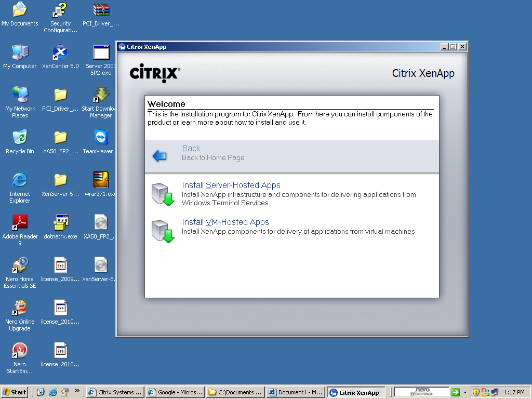Start Nero Home Essentials SE
The height and width of the screenshot is (399, 532).
click(x=20, y=265)
